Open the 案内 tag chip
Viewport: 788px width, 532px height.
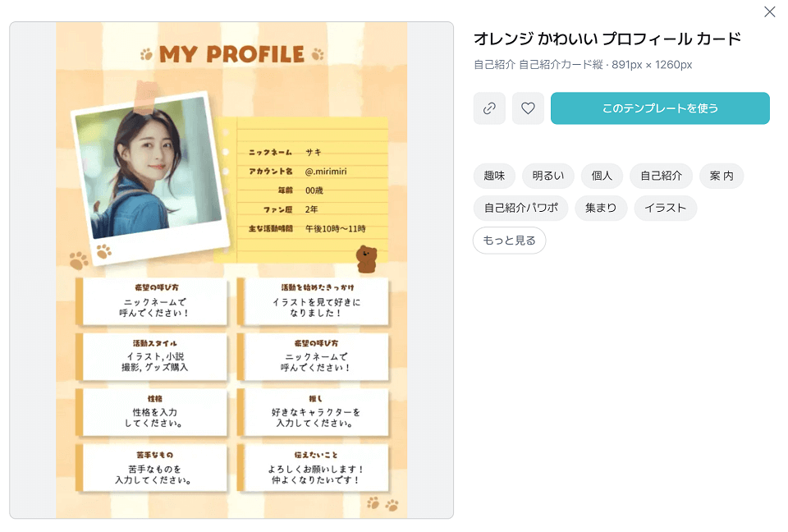pos(722,176)
